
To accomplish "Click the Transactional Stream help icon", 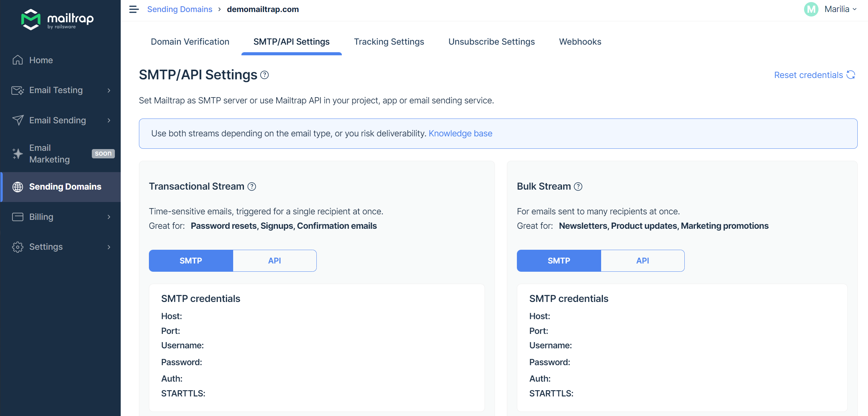I will click(252, 187).
